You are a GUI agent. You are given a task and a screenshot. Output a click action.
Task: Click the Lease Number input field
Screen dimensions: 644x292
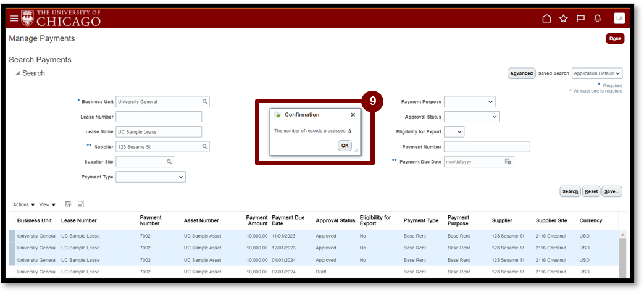[159, 117]
